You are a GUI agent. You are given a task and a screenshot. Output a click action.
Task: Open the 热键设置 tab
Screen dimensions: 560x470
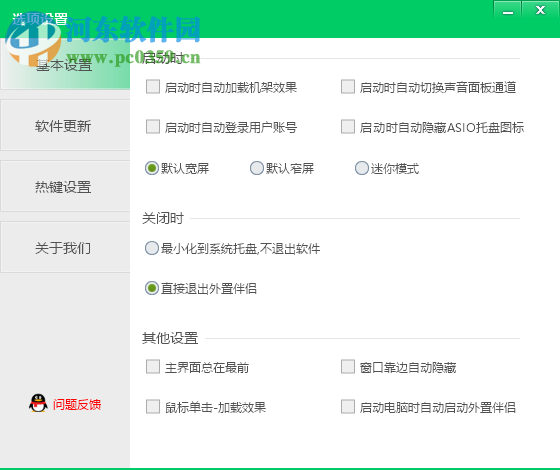point(65,186)
